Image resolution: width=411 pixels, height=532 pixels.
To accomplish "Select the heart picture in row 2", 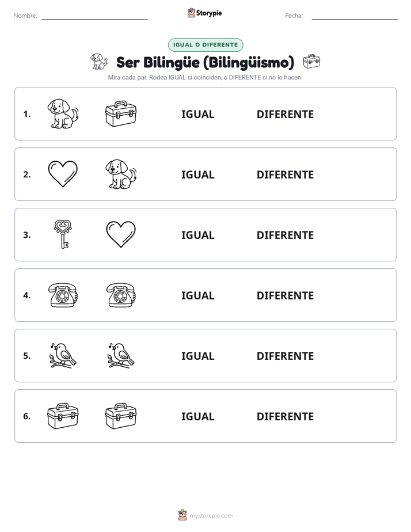I will pyautogui.click(x=63, y=174).
